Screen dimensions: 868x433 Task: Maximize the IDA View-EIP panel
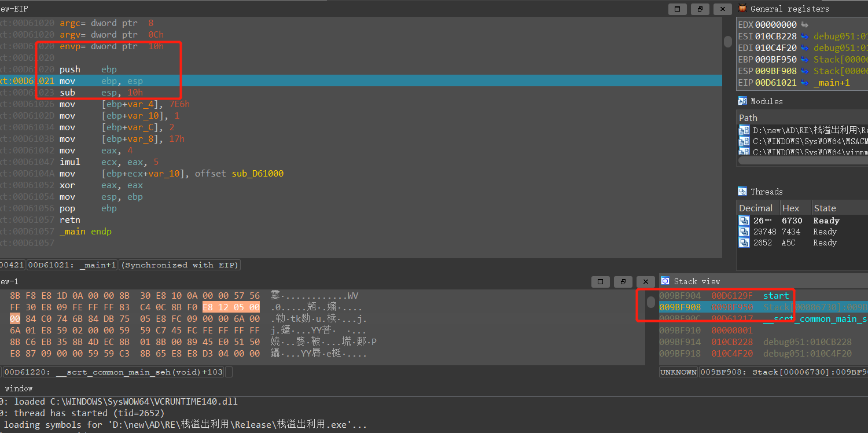[678, 9]
